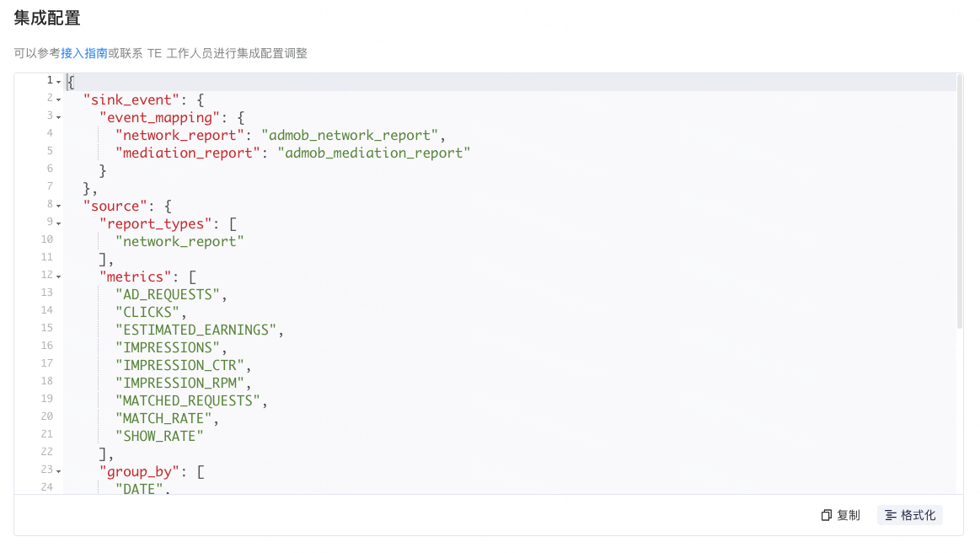Image resolution: width=980 pixels, height=553 pixels.
Task: Collapse the source fold arrow on line 8
Action: point(58,206)
